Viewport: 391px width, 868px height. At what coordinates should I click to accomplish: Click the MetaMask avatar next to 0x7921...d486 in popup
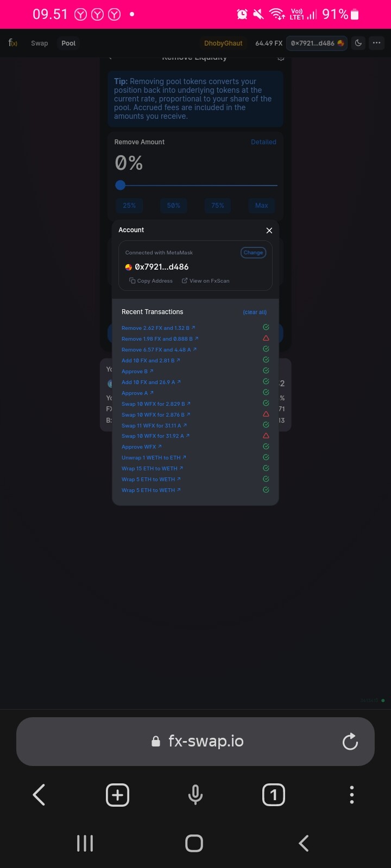pyautogui.click(x=129, y=267)
